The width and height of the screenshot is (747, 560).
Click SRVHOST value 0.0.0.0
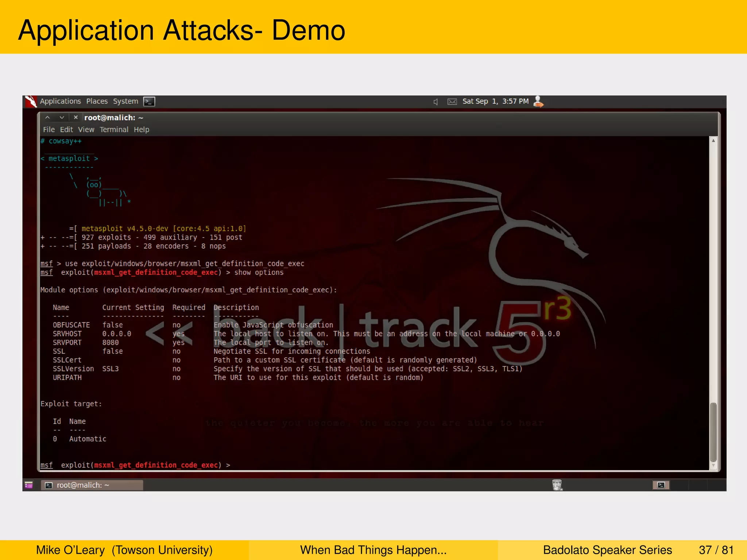117,334
